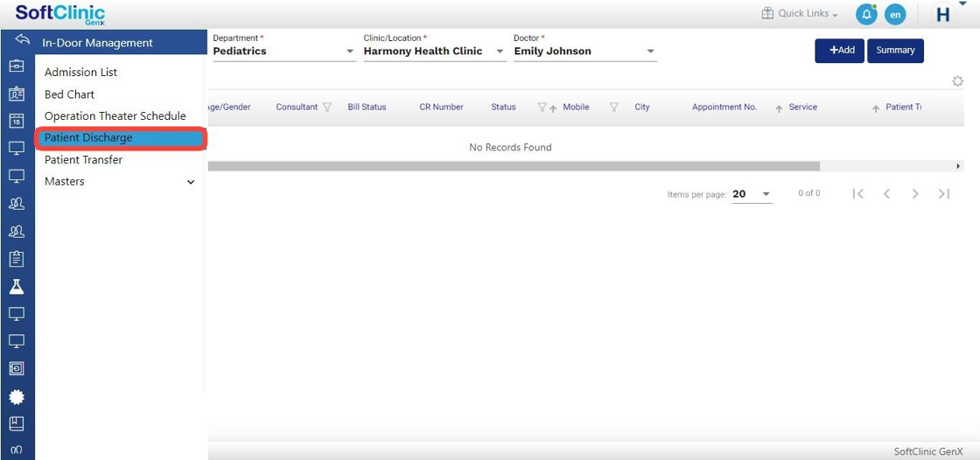Open the Admission List menu item
Image resolution: width=980 pixels, height=460 pixels.
(80, 73)
